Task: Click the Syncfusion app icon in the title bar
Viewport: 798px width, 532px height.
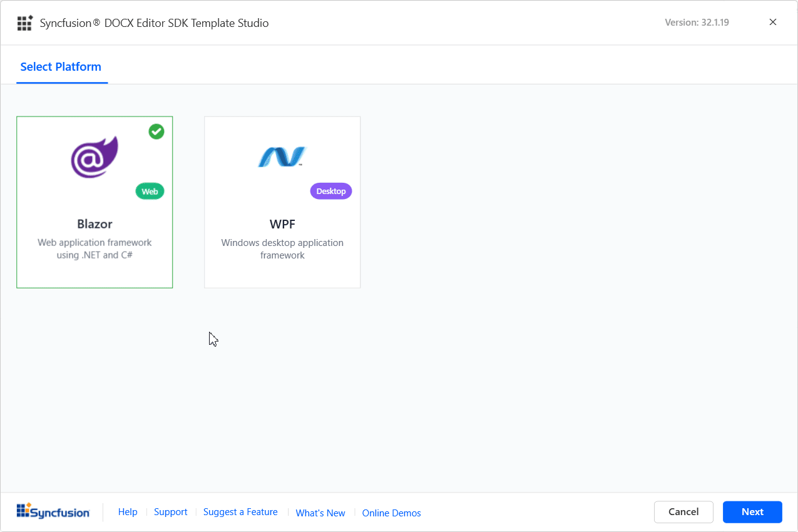Action: pyautogui.click(x=25, y=23)
